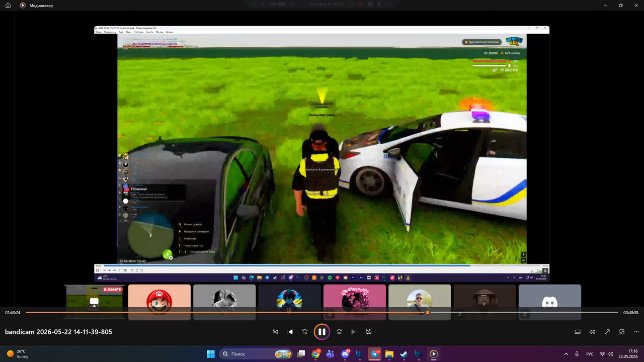Click the next track button

click(x=354, y=332)
